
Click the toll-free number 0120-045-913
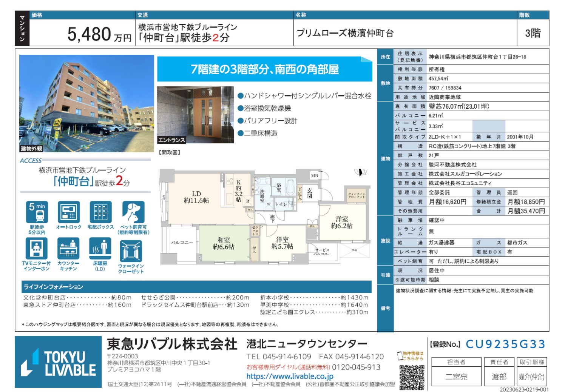[356, 367]
